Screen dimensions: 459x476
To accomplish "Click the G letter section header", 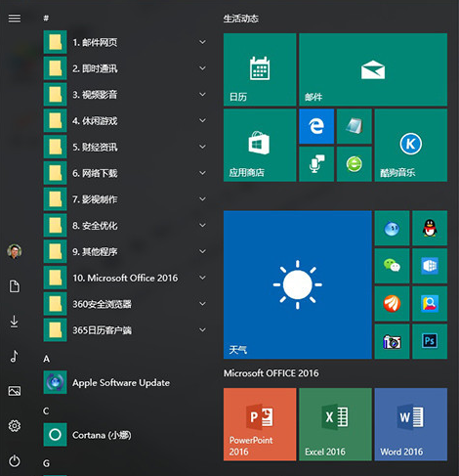I will pyautogui.click(x=47, y=463).
